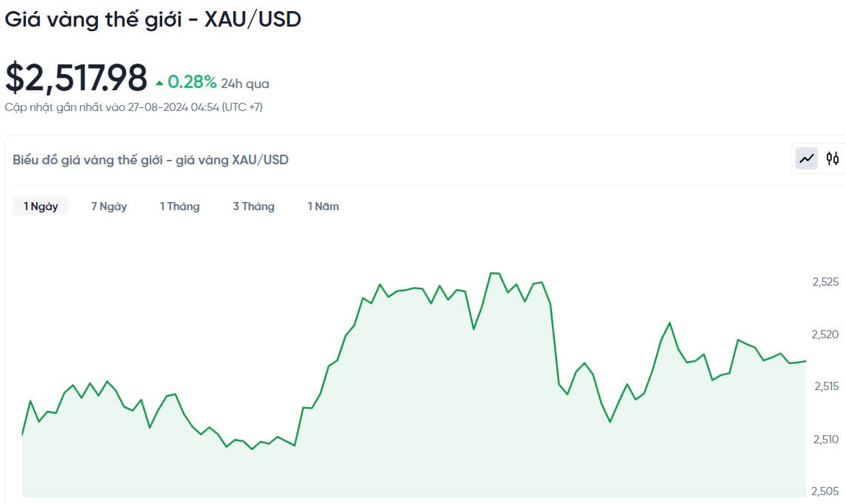Click the 2,515 y-axis label
The image size is (846, 504).
[826, 386]
